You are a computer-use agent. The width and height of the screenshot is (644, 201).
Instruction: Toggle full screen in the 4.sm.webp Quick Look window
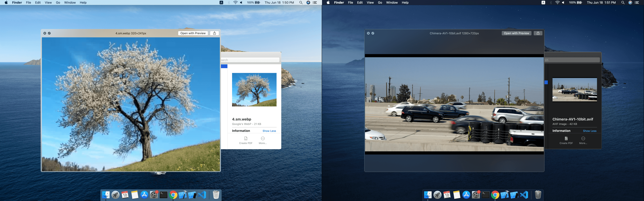tap(49, 33)
